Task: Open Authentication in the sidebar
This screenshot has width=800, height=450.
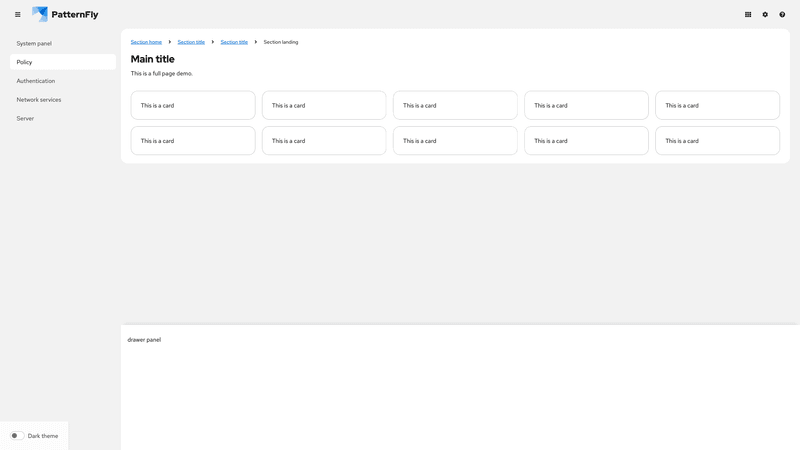Action: (36, 81)
